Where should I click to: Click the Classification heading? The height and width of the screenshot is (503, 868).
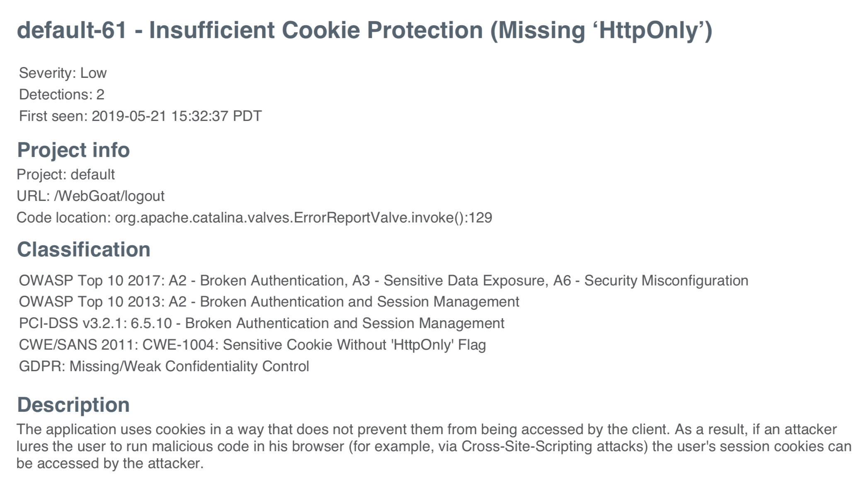(x=83, y=249)
